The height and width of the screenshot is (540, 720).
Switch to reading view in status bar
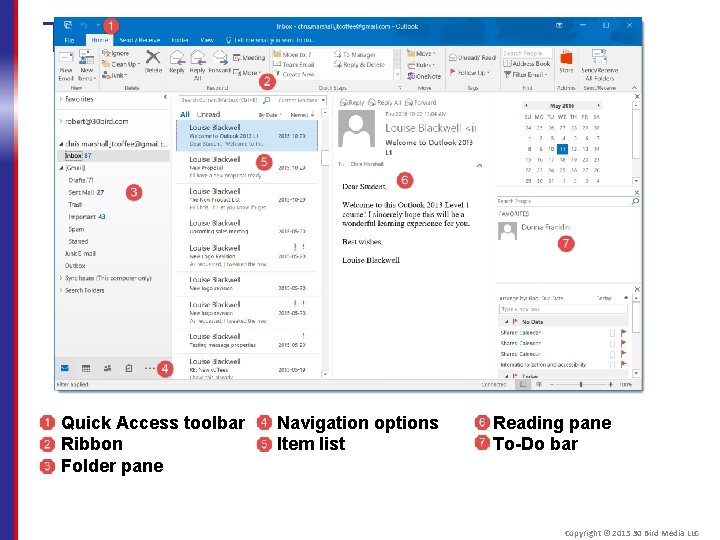[x=539, y=384]
